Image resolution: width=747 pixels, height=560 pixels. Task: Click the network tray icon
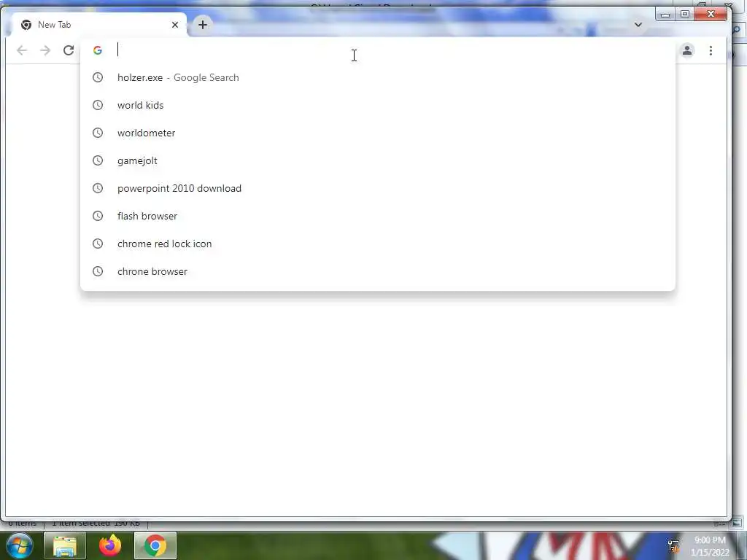673,545
